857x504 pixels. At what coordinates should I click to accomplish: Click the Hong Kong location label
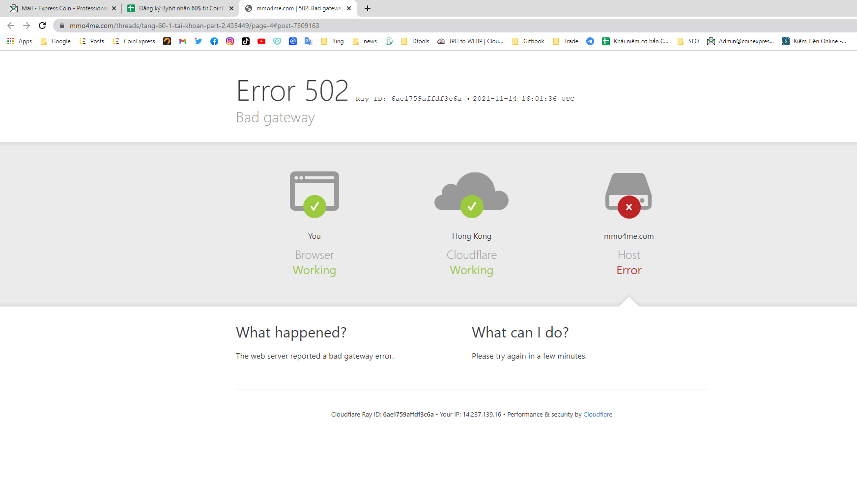pyautogui.click(x=472, y=236)
